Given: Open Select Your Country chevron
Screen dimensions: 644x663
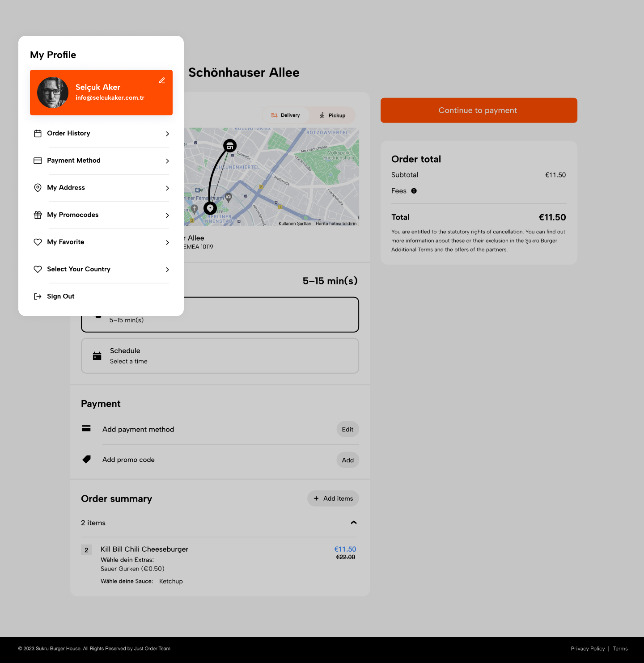Looking at the screenshot, I should point(167,270).
